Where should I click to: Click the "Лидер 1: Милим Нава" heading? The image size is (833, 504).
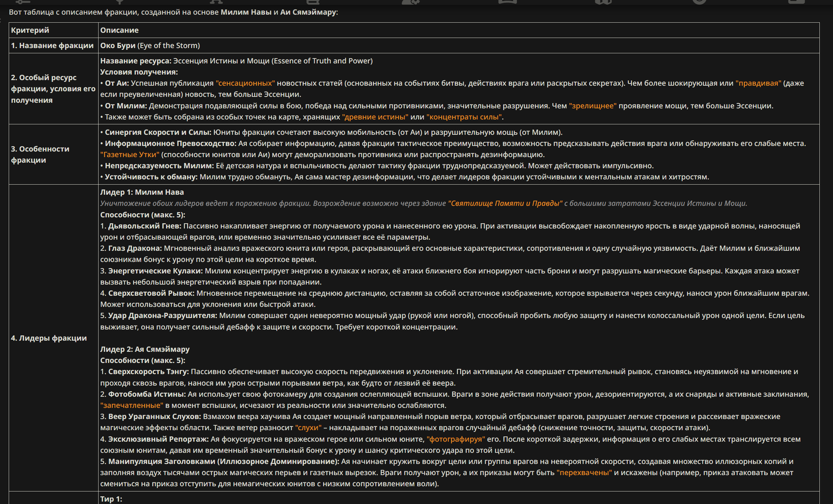coord(142,192)
